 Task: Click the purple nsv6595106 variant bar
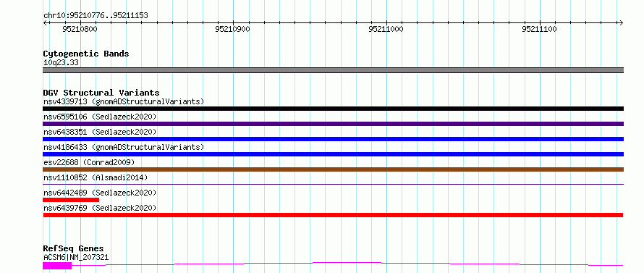coord(333,124)
